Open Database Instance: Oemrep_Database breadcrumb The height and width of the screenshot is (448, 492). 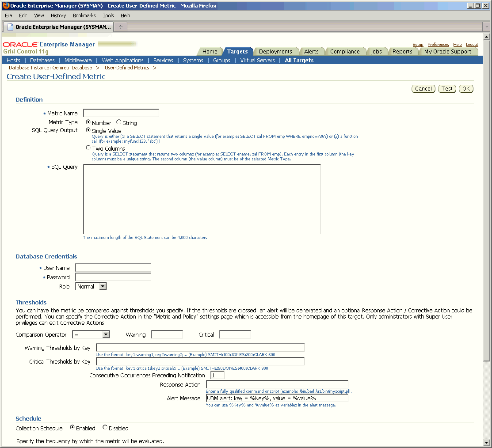50,68
